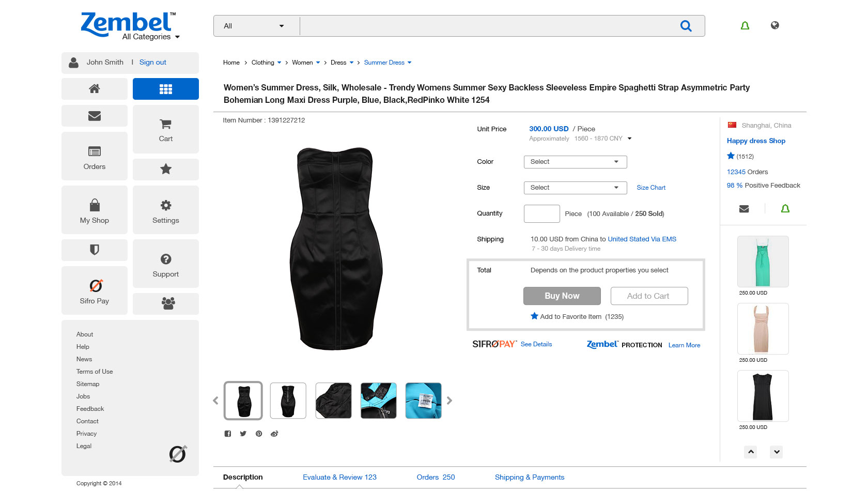Open the Size Chart link
868x491 pixels.
(x=650, y=188)
